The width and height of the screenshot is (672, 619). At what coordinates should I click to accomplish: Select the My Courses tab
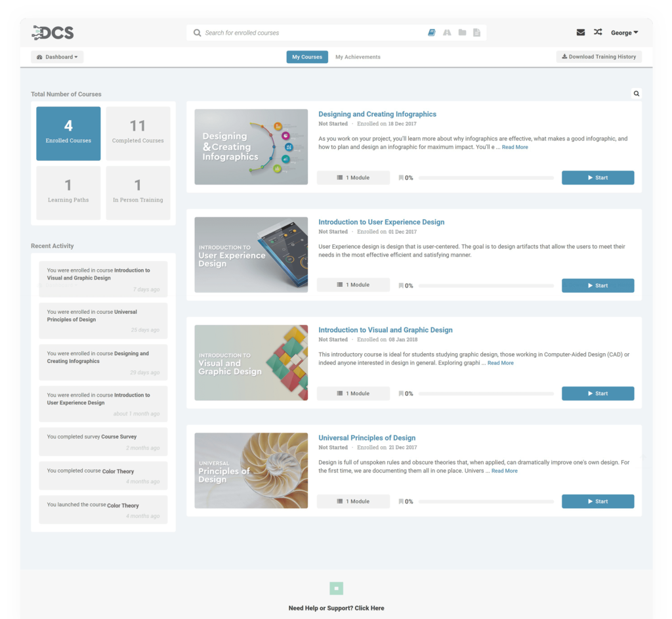click(x=307, y=57)
